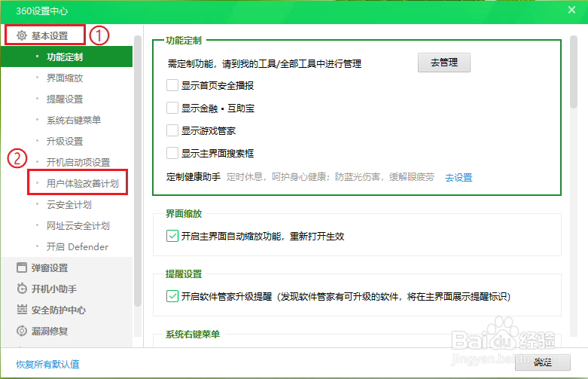The height and width of the screenshot is (379, 588).
Task: Click the right content panel scrollbar
Action: [574, 72]
